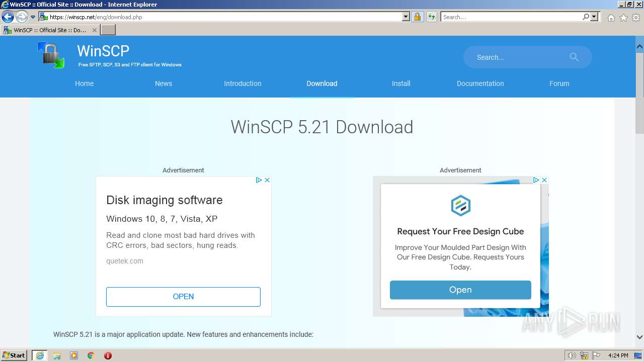Click the network tray icon
Image resolution: width=644 pixels, height=362 pixels.
coord(584,355)
